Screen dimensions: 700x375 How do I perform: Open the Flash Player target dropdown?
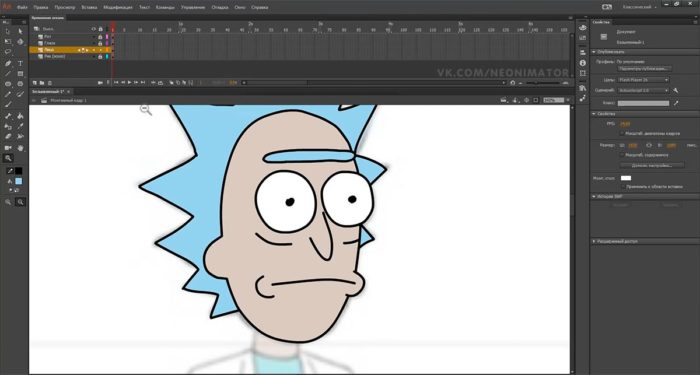[643, 80]
